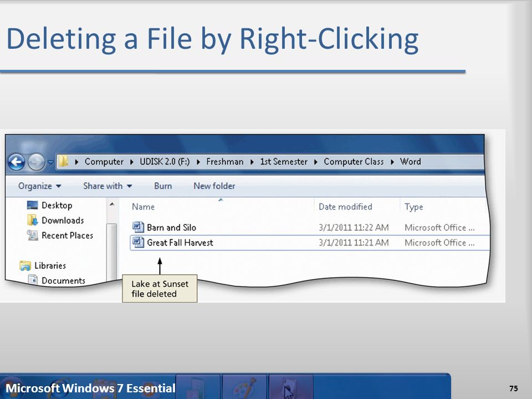
Task: Click Word icon of Barn and Silo
Action: pos(138,227)
